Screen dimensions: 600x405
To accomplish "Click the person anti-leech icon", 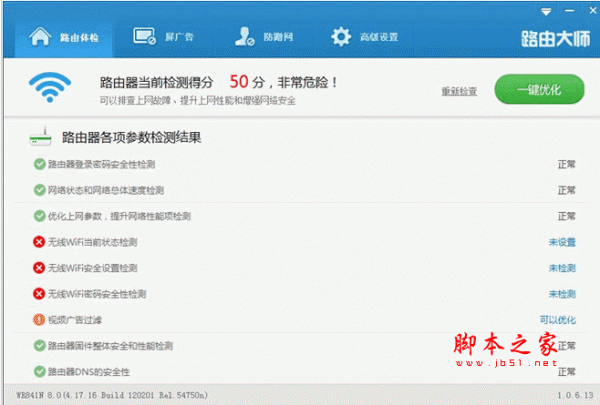I will (x=245, y=36).
